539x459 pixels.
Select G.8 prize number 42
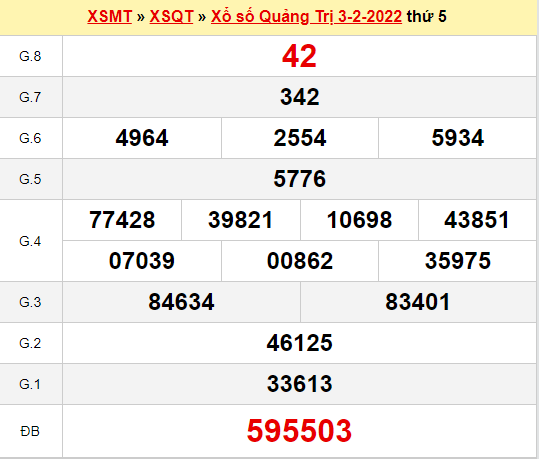click(299, 56)
